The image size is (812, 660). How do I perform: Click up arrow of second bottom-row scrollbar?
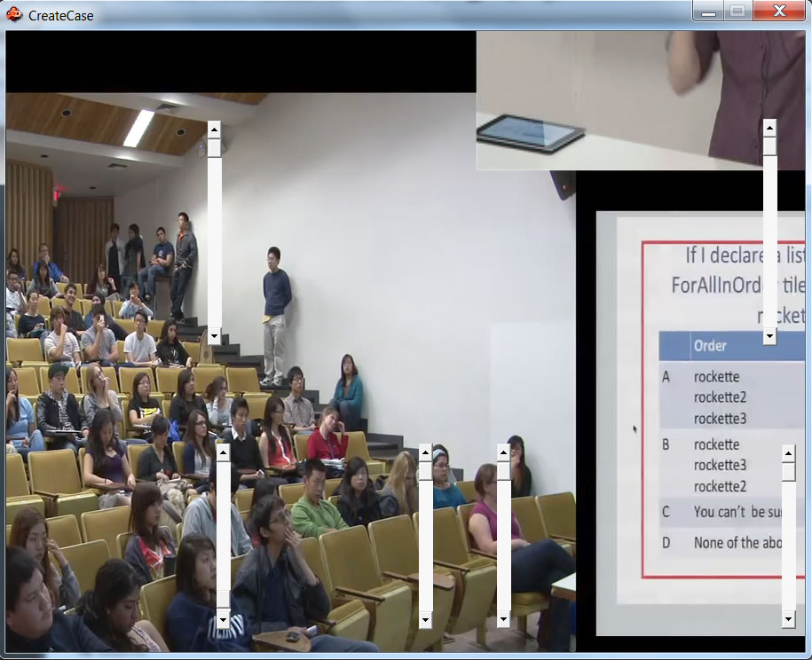(x=425, y=452)
